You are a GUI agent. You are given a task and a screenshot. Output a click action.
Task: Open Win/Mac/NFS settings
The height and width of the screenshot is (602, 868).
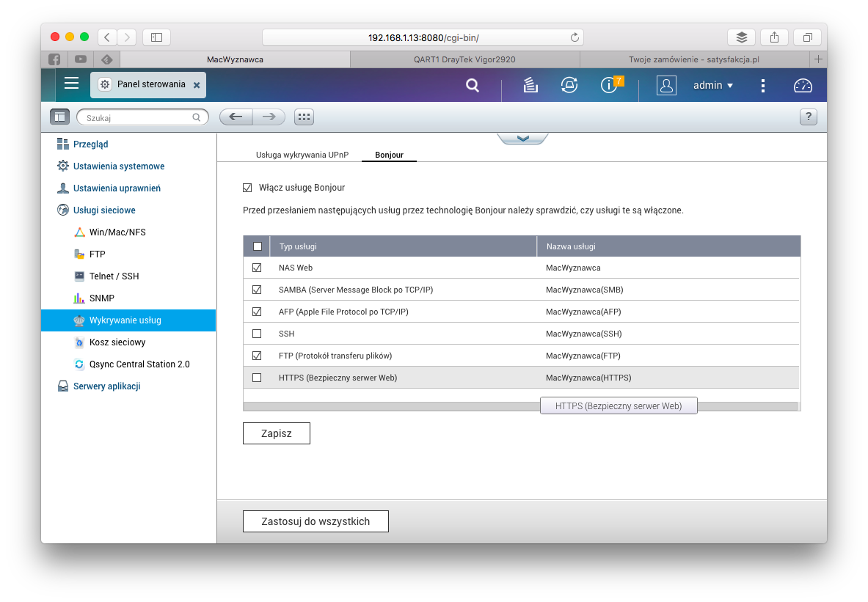point(117,232)
